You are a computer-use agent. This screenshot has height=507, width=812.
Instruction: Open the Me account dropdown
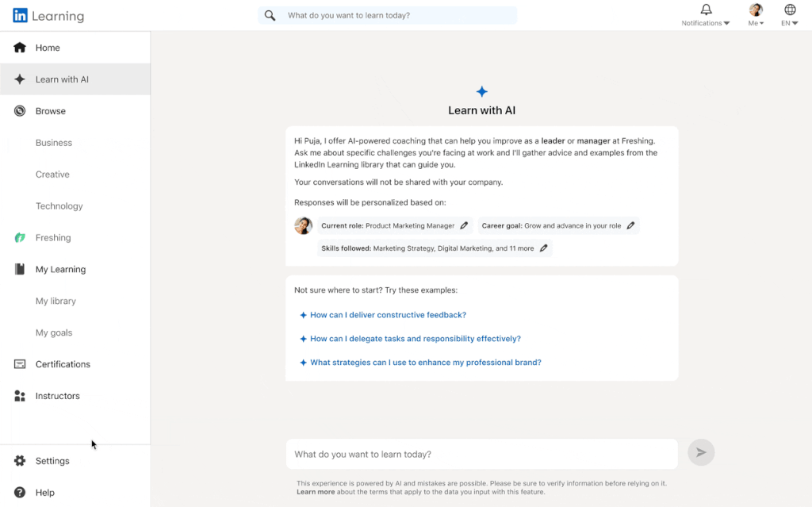[x=756, y=23]
